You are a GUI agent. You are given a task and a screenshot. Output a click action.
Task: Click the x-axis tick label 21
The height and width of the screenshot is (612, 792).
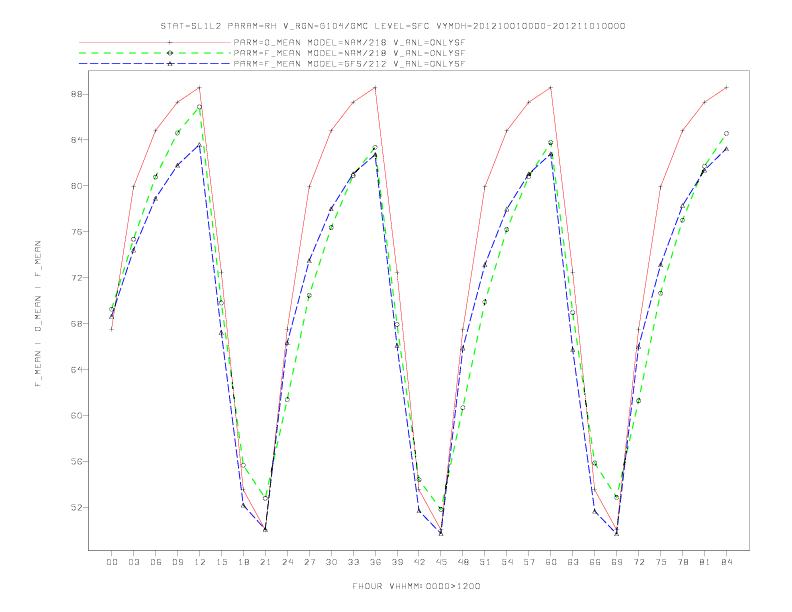point(265,562)
